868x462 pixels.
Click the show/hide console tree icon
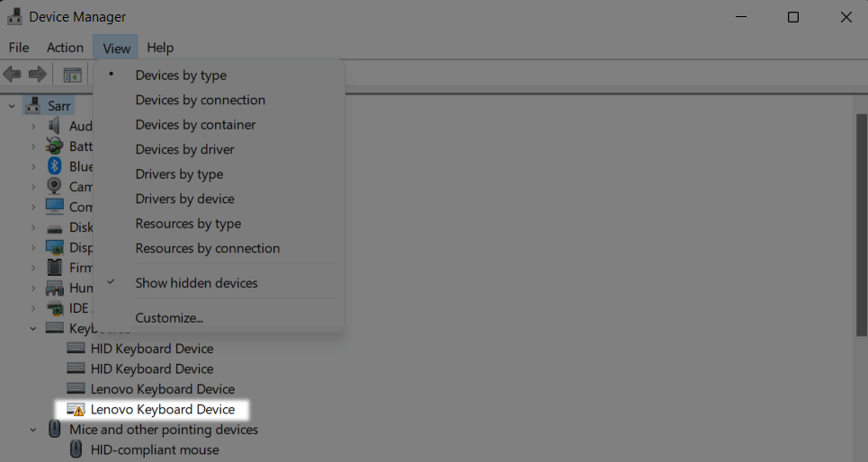pyautogui.click(x=72, y=75)
